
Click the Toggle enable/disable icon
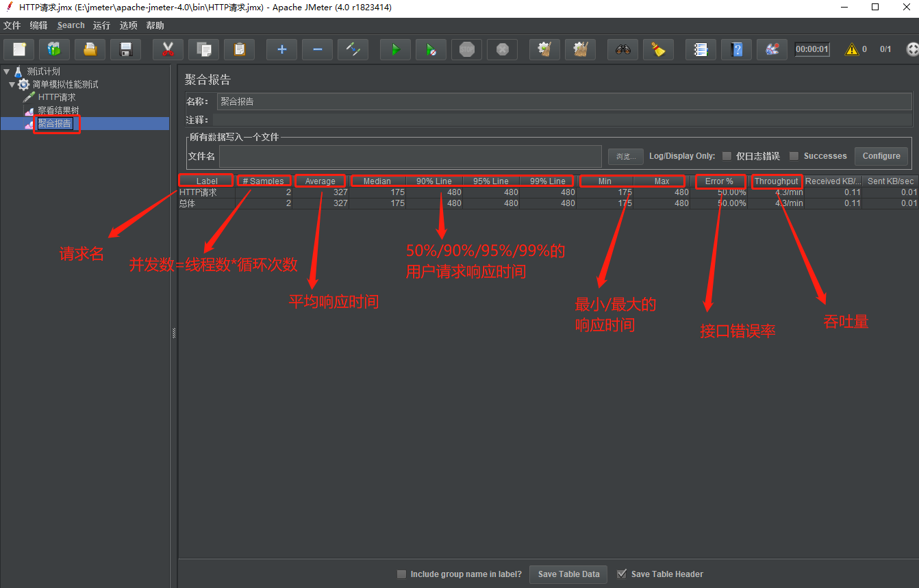[353, 49]
